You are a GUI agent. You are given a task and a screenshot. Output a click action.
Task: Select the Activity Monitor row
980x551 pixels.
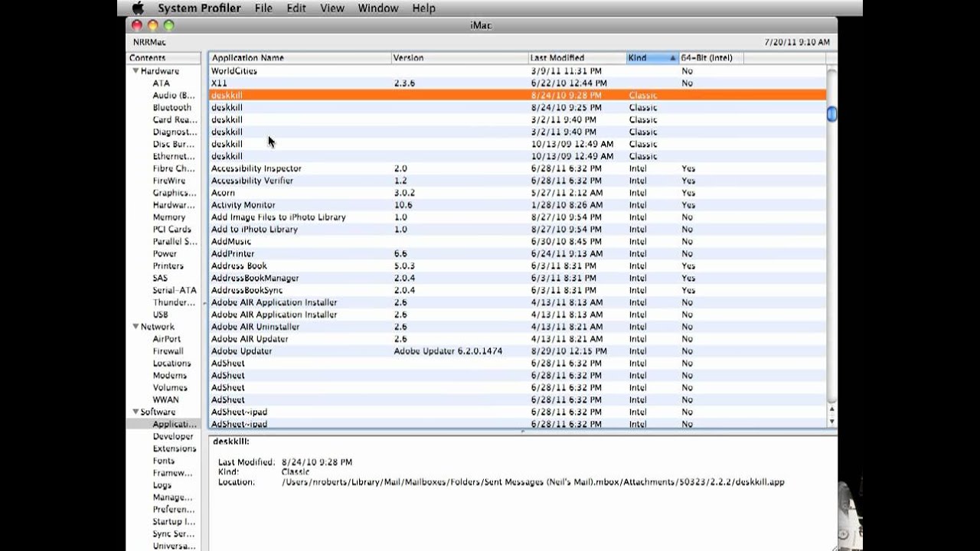[x=518, y=205]
